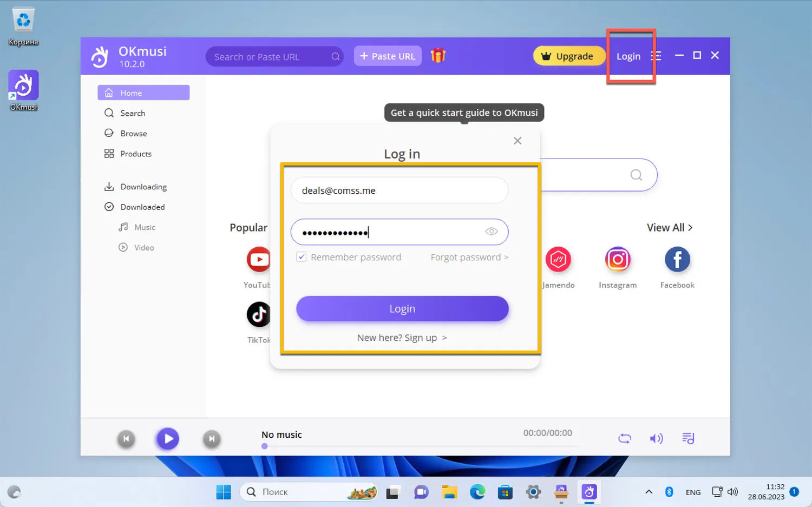The image size is (812, 507).
Task: Click magnifier icon in header search box
Action: (x=336, y=56)
